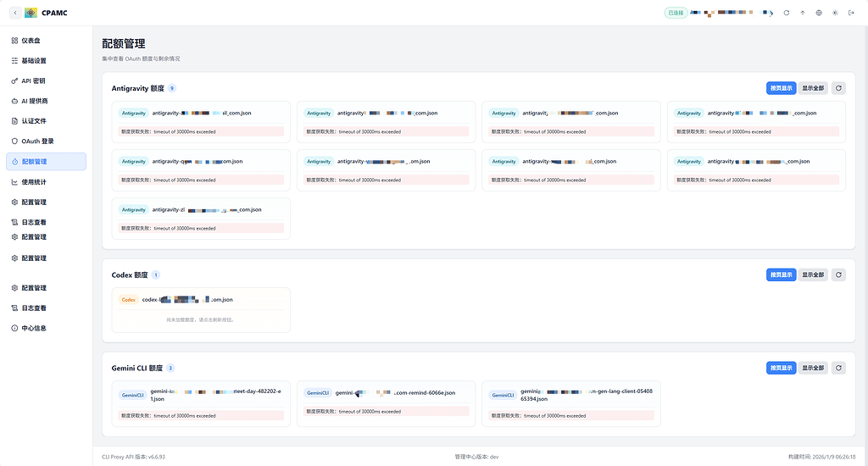Viewport: 868px width, 466px height.
Task: Click the antigravity-zl… file name card
Action: click(207, 210)
